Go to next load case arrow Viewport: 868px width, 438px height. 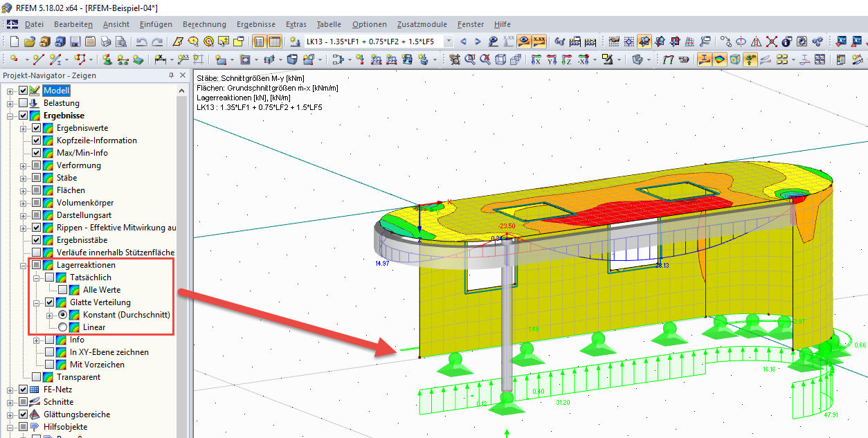point(478,42)
